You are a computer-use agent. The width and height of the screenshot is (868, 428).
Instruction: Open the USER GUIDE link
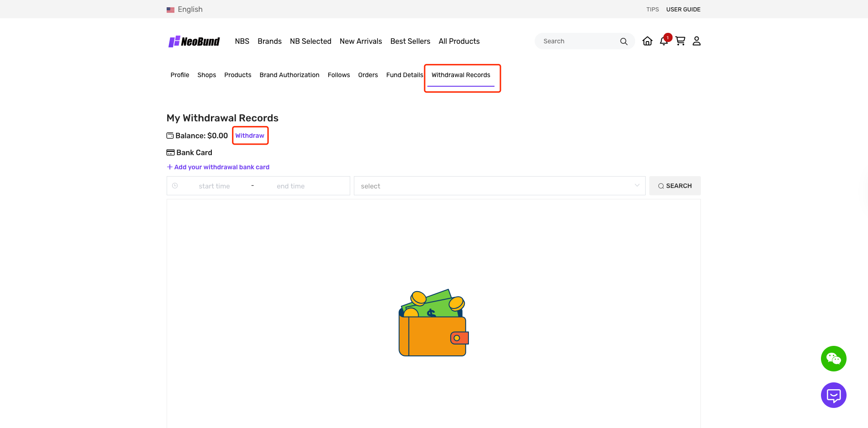click(683, 10)
